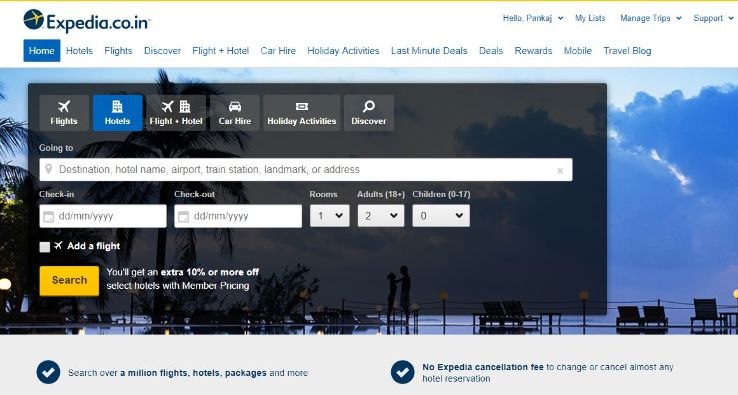Expand the Rooms dropdown
This screenshot has width=738, height=395.
(329, 216)
